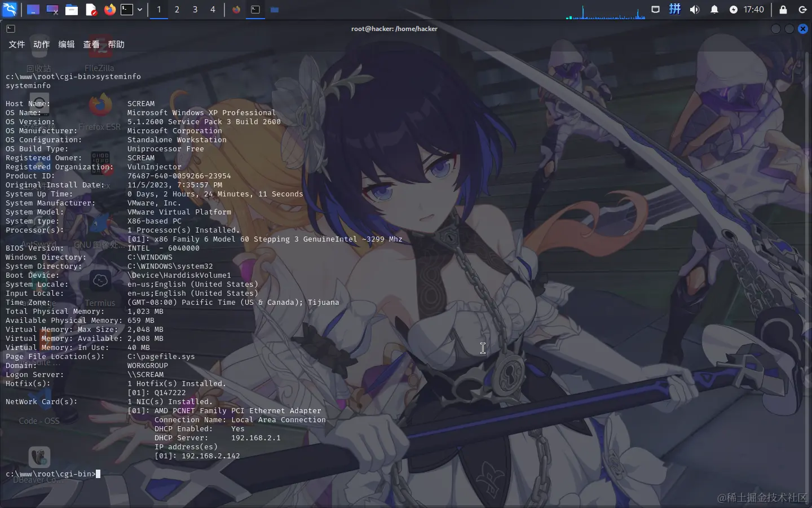The height and width of the screenshot is (508, 812).
Task: Click the 'WORKGROUP' domain value
Action: [148, 366]
